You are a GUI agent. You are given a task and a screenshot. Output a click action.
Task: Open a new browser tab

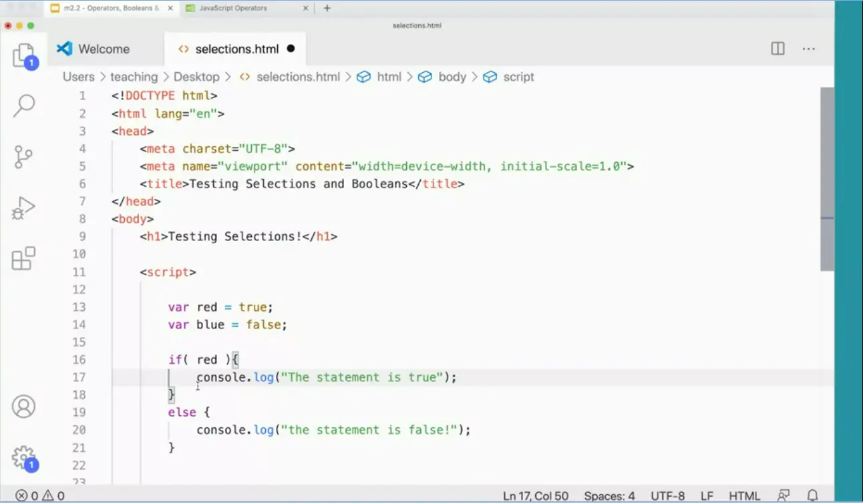click(x=327, y=8)
